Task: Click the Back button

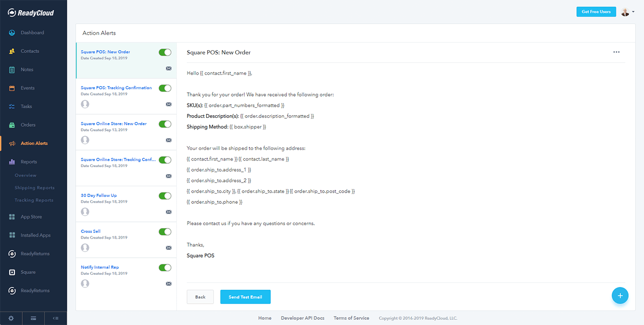Action: pos(200,297)
